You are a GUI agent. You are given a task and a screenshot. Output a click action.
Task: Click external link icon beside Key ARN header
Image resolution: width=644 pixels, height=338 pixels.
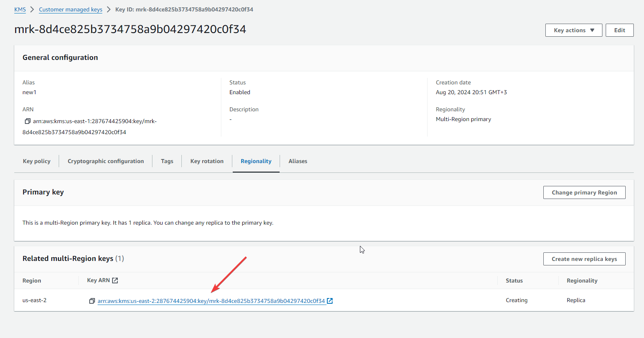click(x=115, y=281)
